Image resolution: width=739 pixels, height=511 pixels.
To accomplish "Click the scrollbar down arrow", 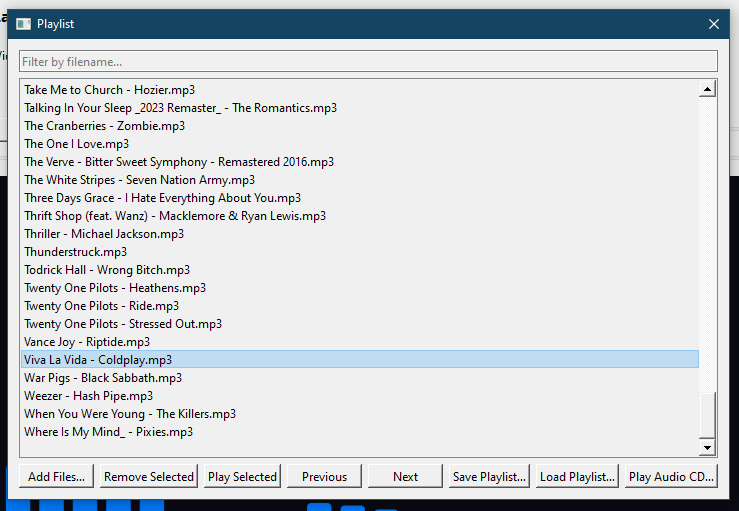I will click(x=707, y=447).
